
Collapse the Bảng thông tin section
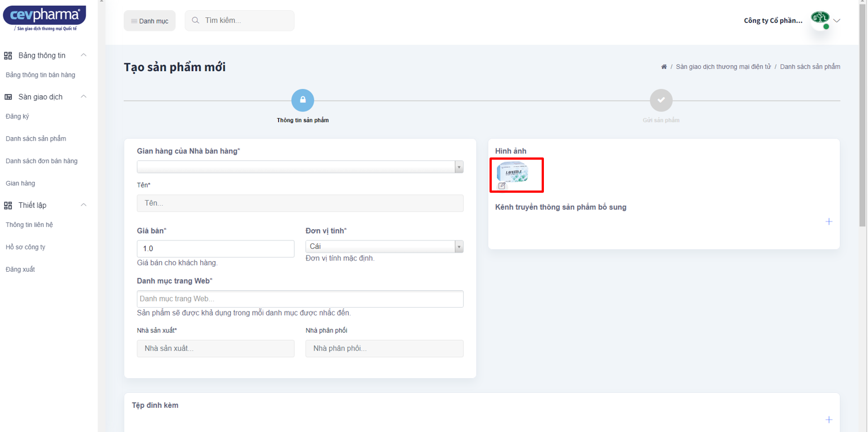coord(84,55)
